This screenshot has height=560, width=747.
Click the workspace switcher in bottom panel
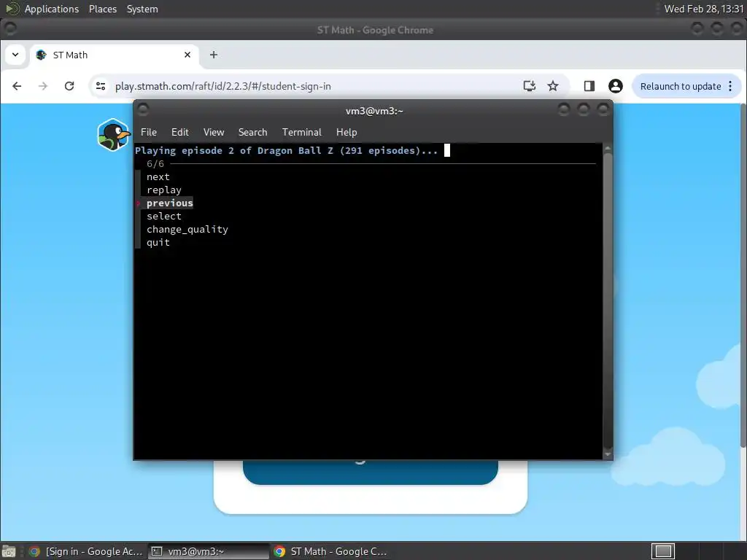(662, 551)
